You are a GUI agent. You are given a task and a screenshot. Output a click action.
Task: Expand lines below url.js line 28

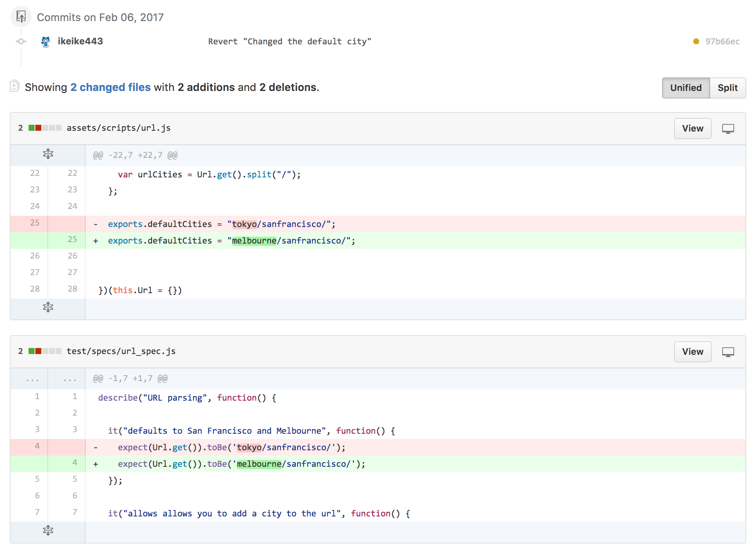(x=48, y=308)
